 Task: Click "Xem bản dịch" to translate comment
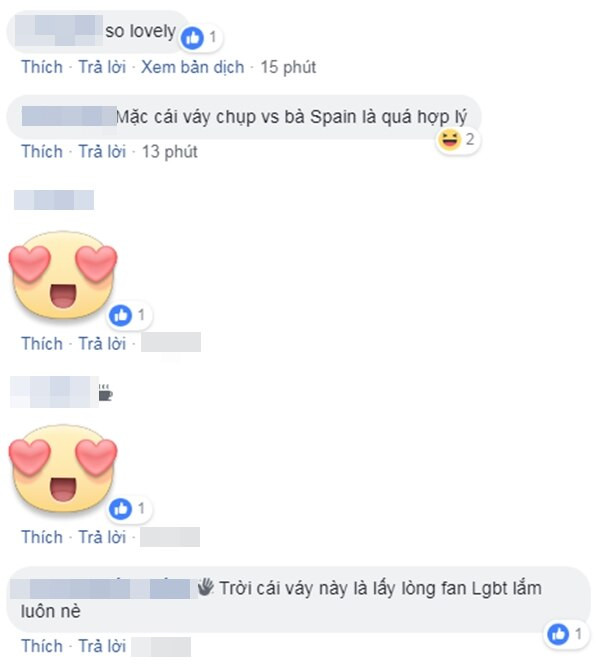coord(193,67)
